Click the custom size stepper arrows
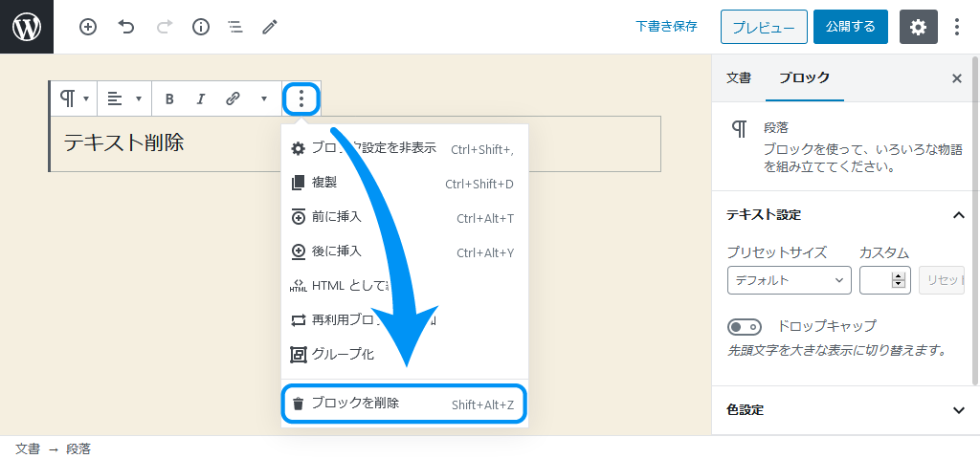This screenshot has height=459, width=980. click(899, 280)
